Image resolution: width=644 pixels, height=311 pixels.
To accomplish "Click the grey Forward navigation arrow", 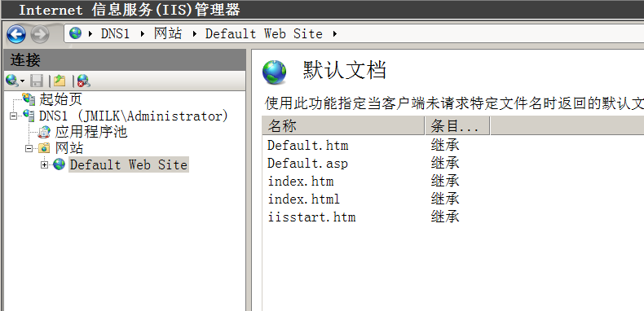I will pos(40,34).
